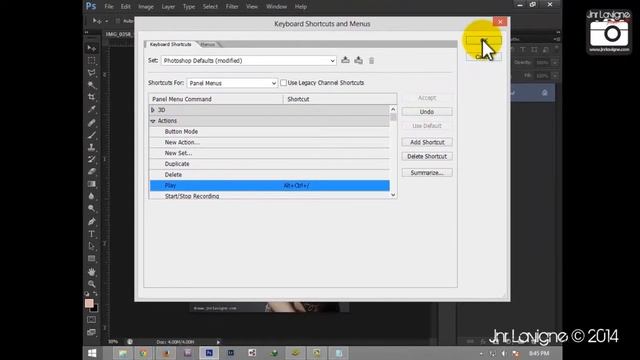Open Firefox from the taskbar

coord(166,353)
